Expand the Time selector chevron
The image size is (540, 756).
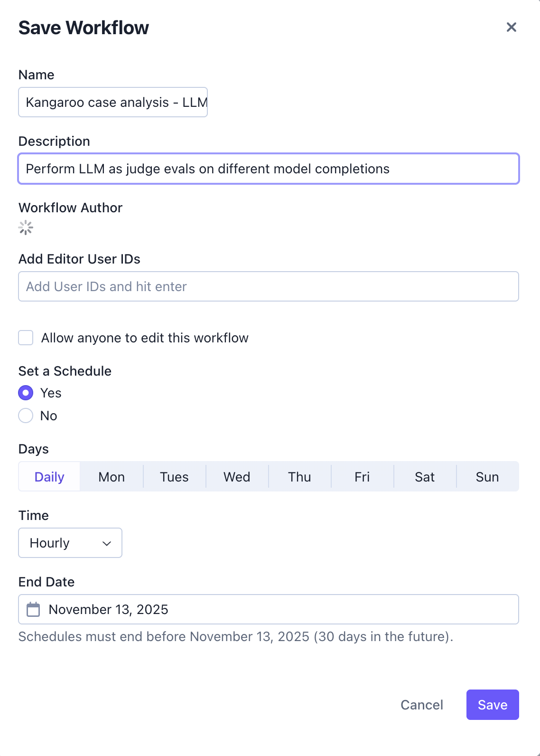105,543
